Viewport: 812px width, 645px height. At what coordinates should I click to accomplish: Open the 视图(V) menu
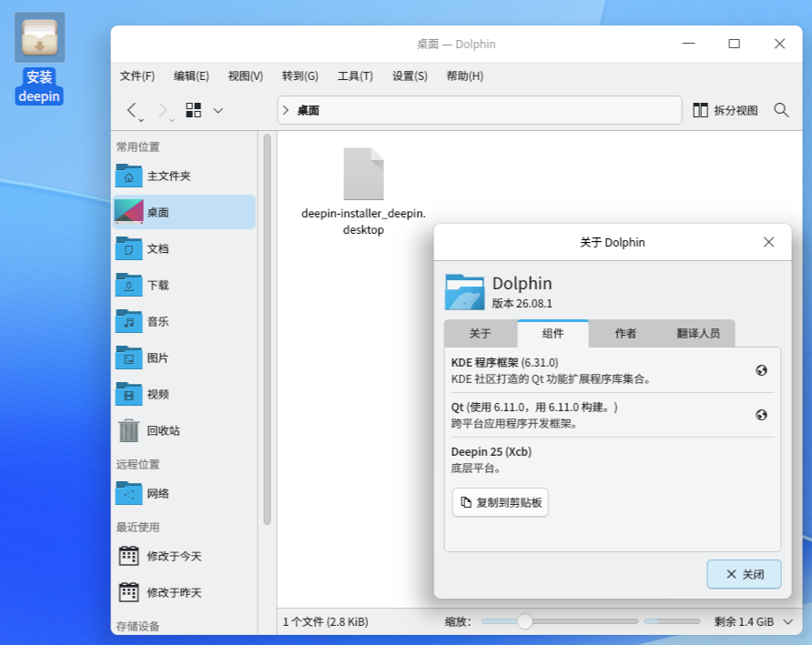coord(246,76)
